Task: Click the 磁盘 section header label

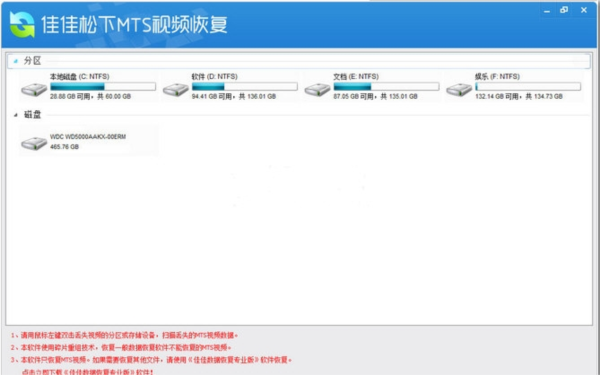Action: pyautogui.click(x=33, y=114)
